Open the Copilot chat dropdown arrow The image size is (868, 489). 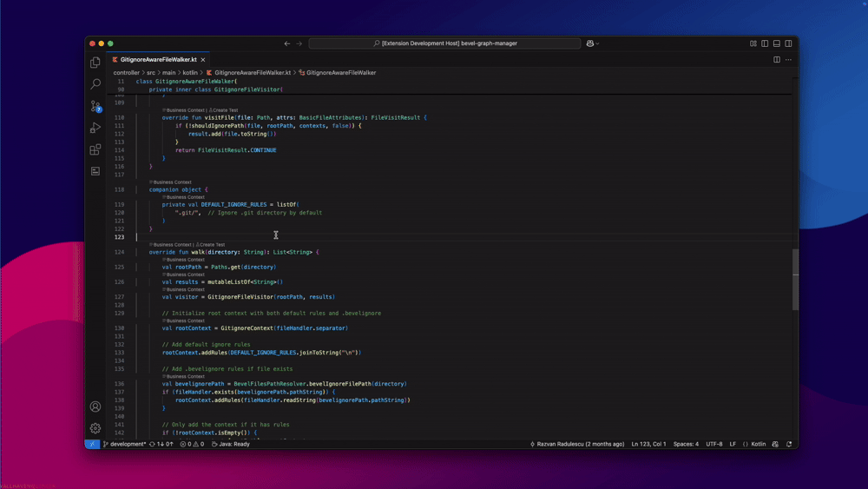point(598,43)
